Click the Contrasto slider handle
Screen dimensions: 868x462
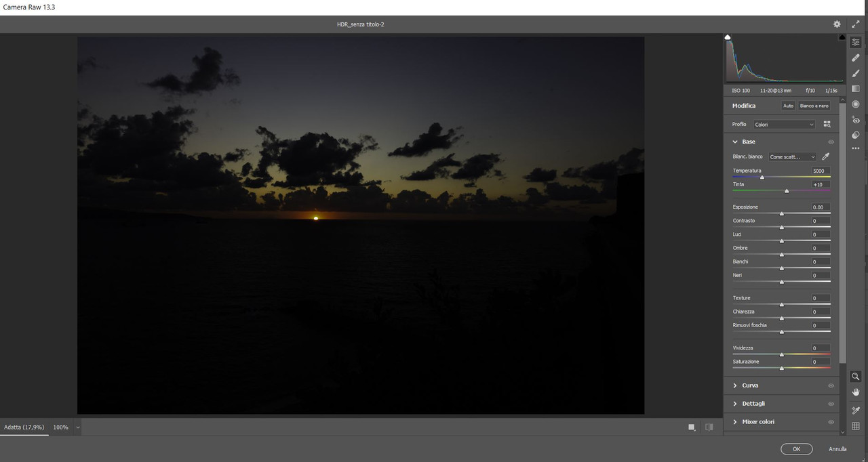coord(782,227)
